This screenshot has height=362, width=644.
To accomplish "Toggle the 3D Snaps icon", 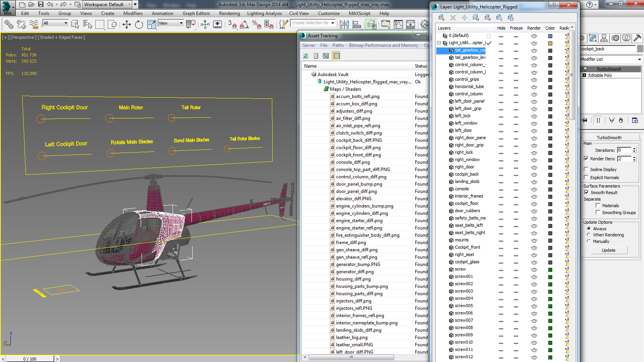I will pos(232,24).
